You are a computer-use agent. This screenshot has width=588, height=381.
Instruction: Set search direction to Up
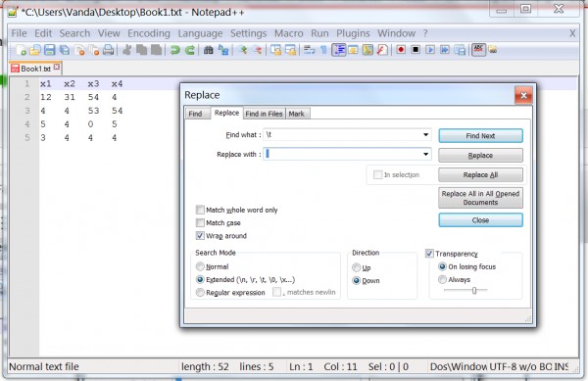click(x=357, y=267)
